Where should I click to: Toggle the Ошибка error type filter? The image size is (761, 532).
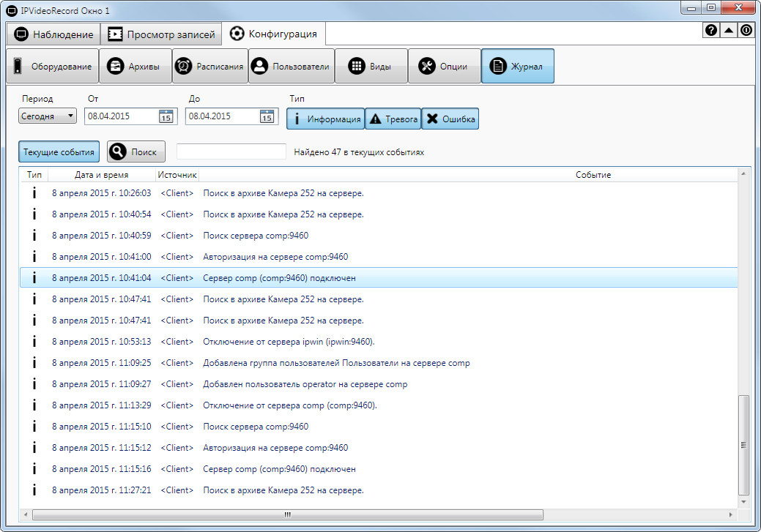click(450, 119)
